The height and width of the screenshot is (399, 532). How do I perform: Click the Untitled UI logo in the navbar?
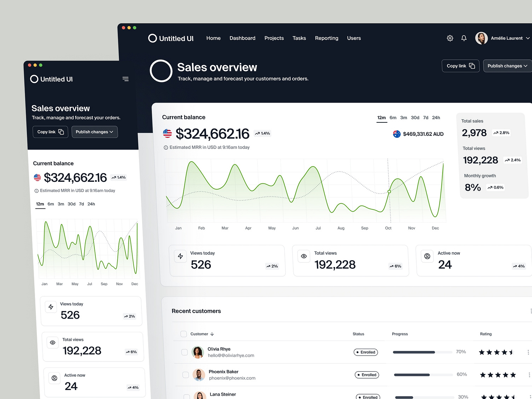click(171, 38)
